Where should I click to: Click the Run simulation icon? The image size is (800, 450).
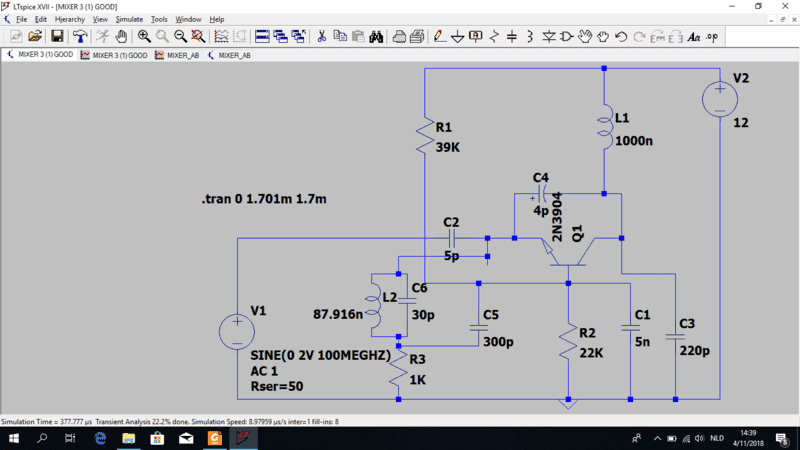(x=101, y=36)
